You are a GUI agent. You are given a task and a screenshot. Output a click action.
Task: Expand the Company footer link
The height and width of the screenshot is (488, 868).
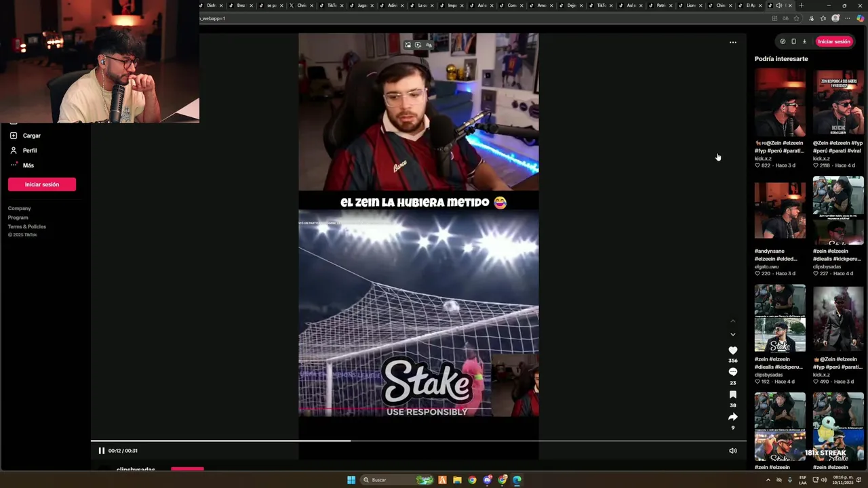pos(19,209)
